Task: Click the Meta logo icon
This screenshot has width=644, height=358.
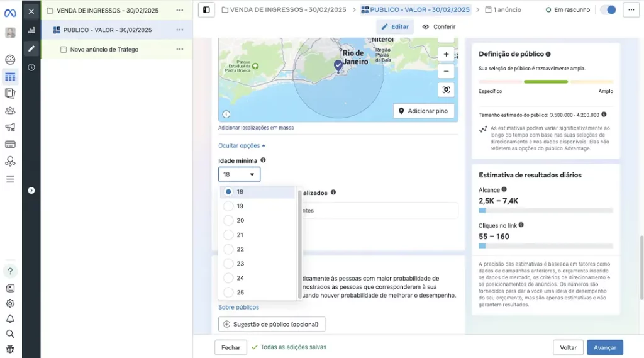Action: tap(10, 12)
